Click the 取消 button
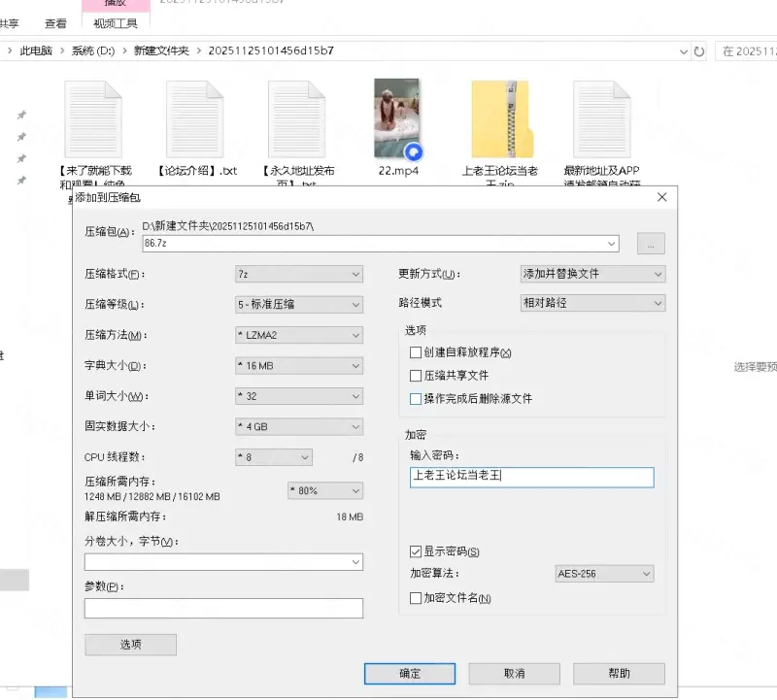Image resolution: width=777 pixels, height=700 pixels. coord(514,673)
